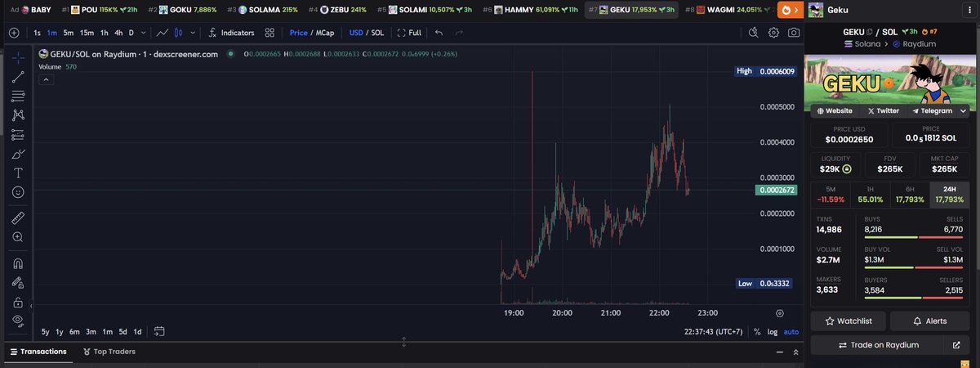Screen dimensions: 980x368
Task: Add GEKU to Watchlist
Action: click(x=849, y=321)
